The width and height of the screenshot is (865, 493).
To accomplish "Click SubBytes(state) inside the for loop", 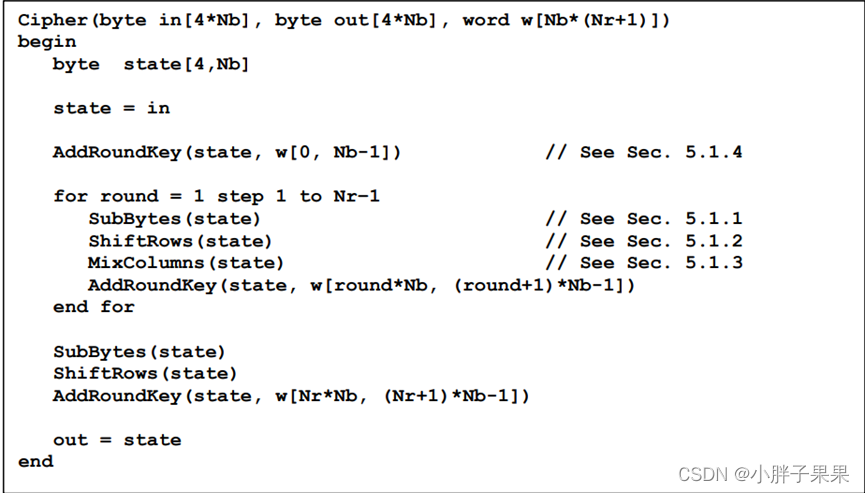I will tap(174, 219).
